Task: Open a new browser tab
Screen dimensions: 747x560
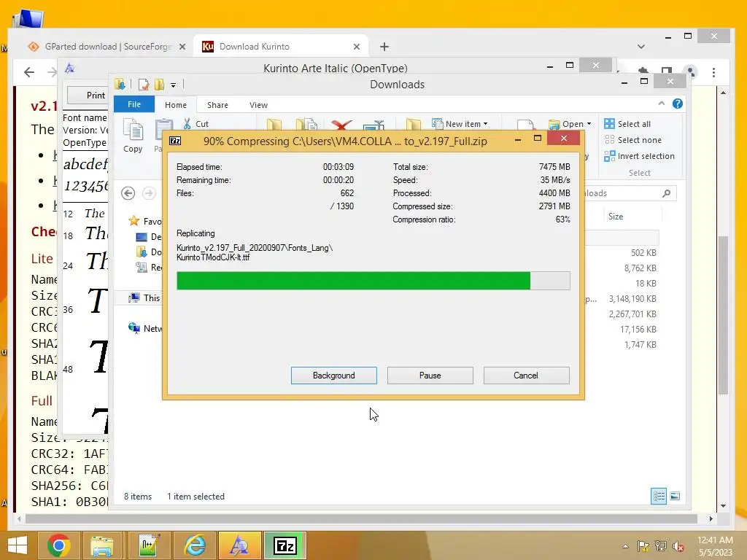Action: pos(384,47)
